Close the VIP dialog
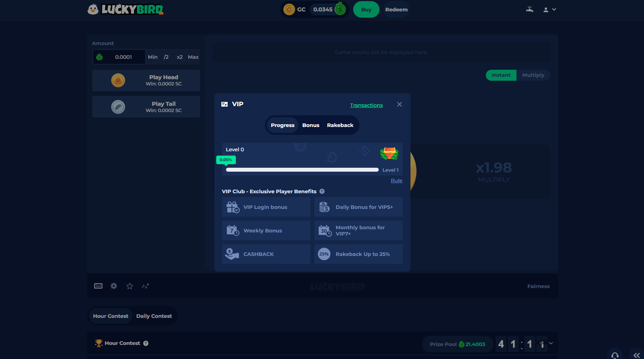 pyautogui.click(x=400, y=104)
